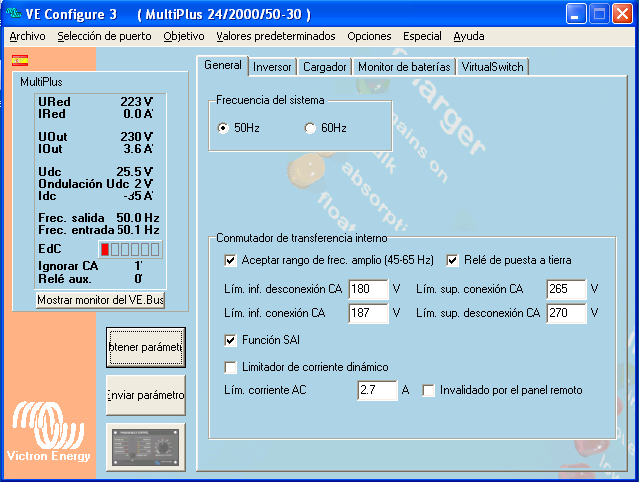Viewport: 639px width, 482px height.
Task: Minimize the VE Configure window
Action: (x=576, y=14)
